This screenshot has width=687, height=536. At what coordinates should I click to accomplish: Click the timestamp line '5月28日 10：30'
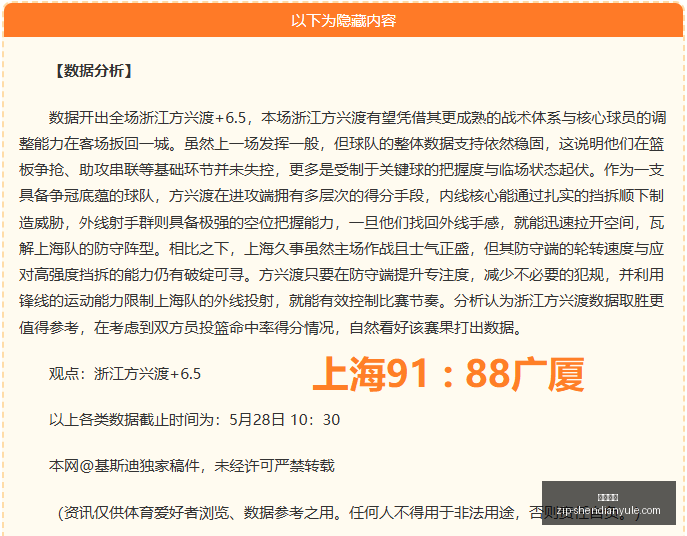pyautogui.click(x=284, y=419)
